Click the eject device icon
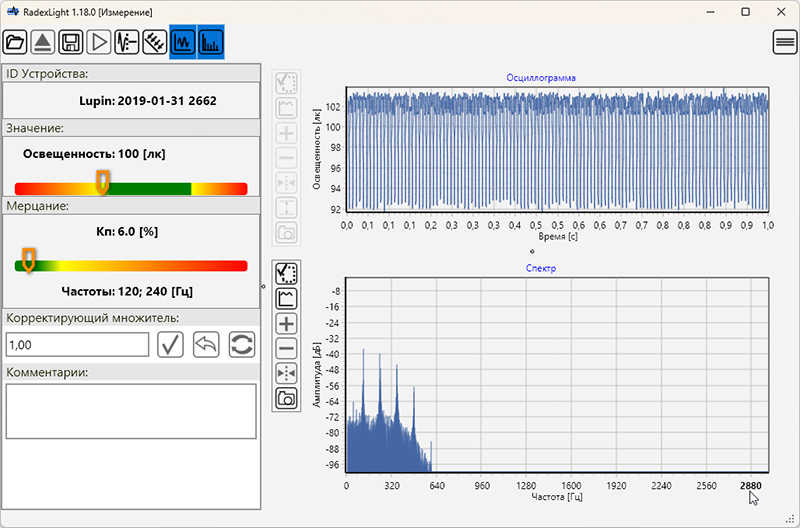 pos(43,42)
